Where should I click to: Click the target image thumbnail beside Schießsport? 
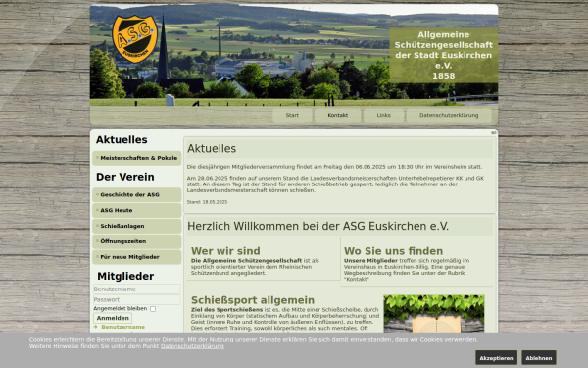[434, 314]
